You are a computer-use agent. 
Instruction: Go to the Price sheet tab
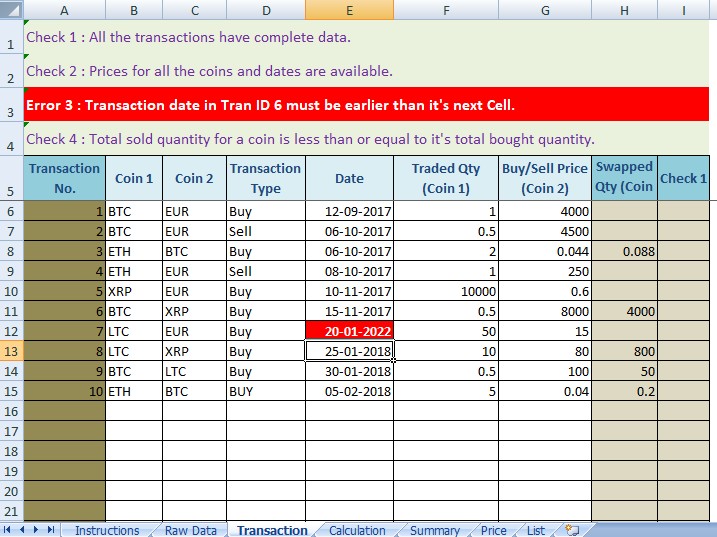coord(493,530)
